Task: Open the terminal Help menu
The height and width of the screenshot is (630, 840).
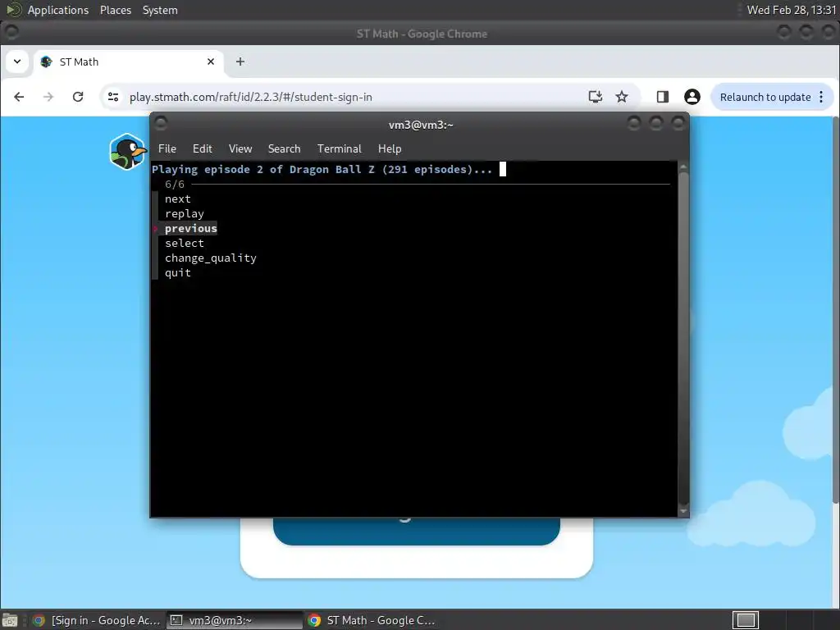Action: (390, 149)
